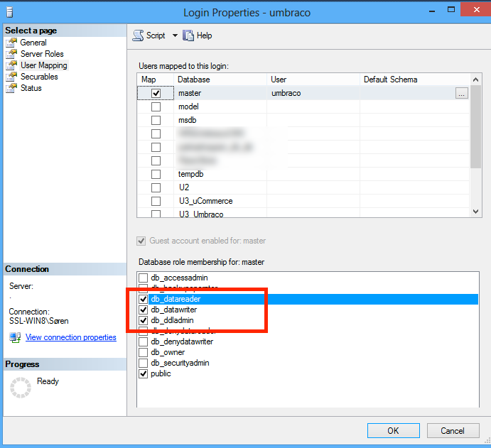Image resolution: width=491 pixels, height=448 pixels.
Task: Minimize the Login Properties window
Action: click(x=432, y=11)
